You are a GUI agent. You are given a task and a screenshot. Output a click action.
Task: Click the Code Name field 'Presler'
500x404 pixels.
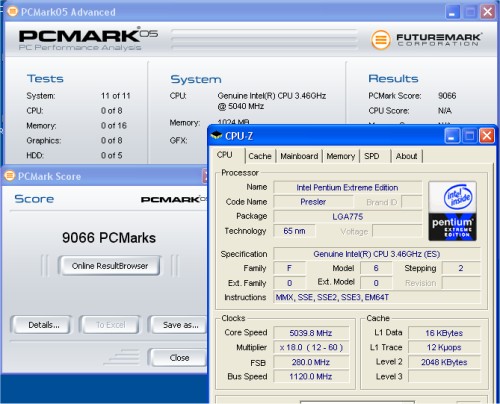pos(313,202)
